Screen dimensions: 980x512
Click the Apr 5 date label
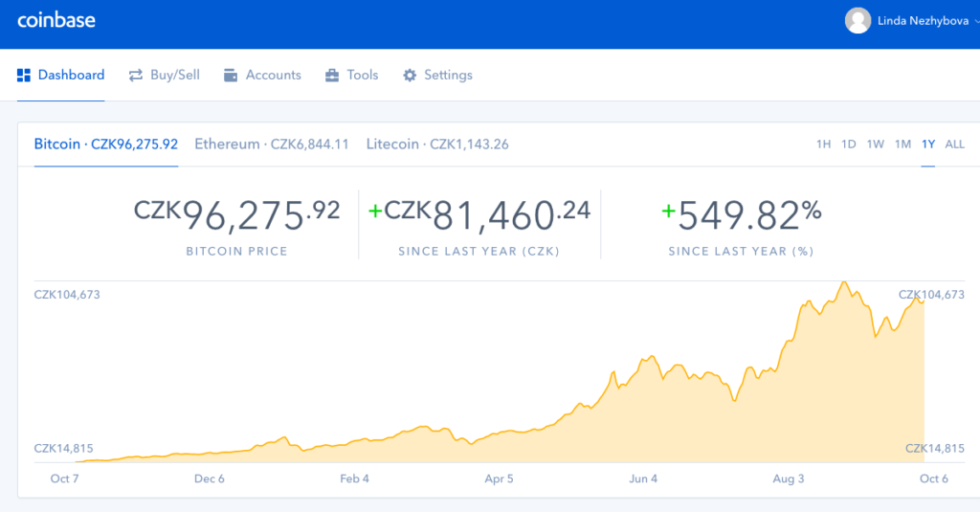499,479
